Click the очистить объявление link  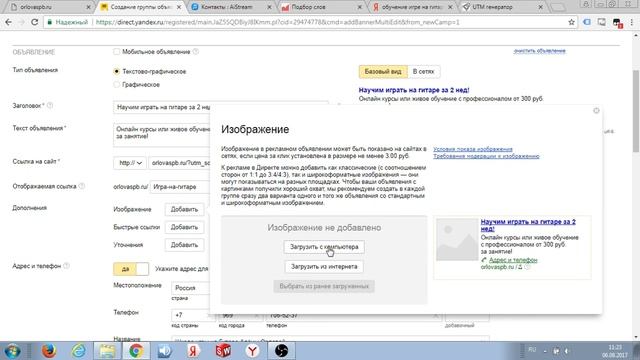539,51
